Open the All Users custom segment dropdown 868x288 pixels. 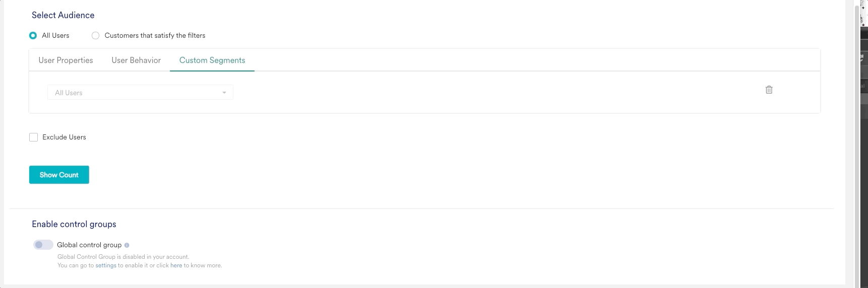tap(140, 93)
